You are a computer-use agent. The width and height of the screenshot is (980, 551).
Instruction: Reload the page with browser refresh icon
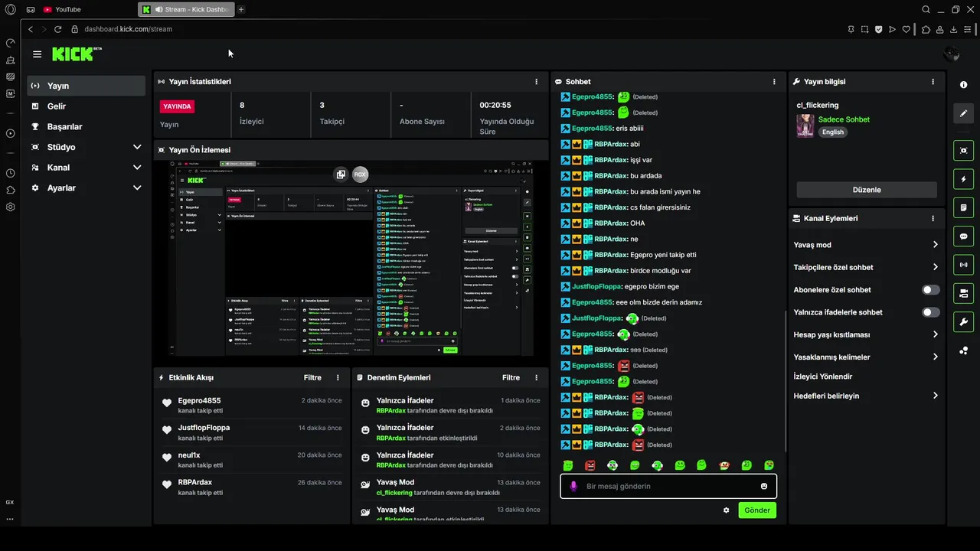(57, 29)
